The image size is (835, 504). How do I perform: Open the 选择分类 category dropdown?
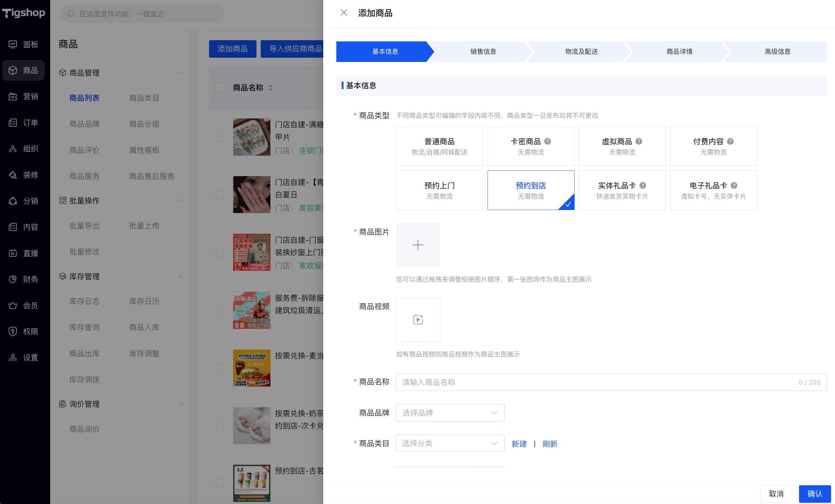tap(450, 443)
